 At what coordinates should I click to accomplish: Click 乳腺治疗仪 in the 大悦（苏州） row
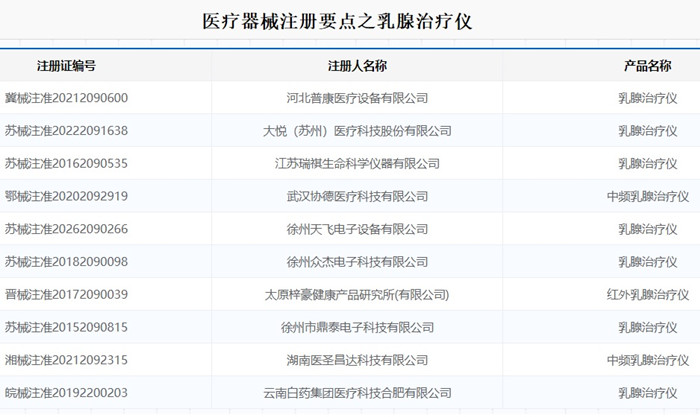coord(647,131)
